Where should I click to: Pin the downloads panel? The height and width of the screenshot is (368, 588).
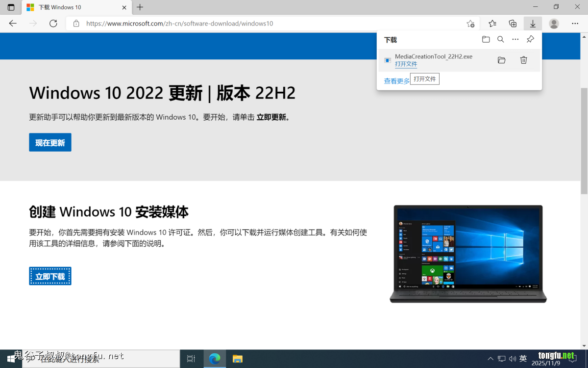tap(530, 39)
